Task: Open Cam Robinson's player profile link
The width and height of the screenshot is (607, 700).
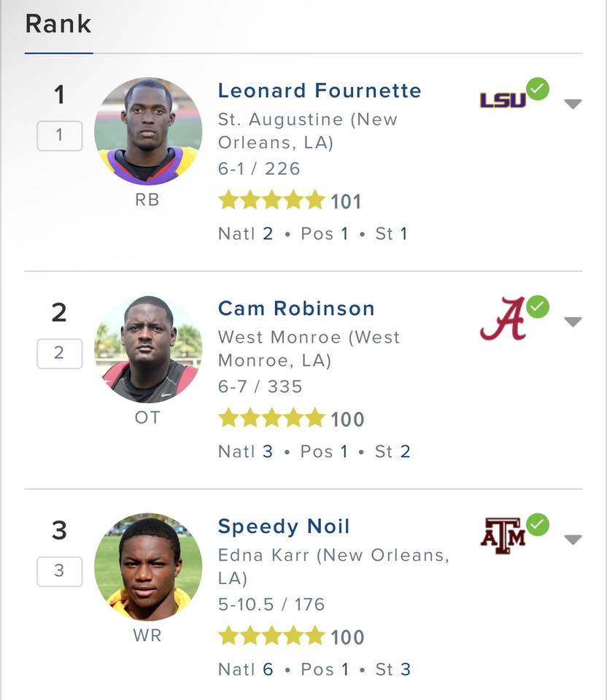Action: point(296,308)
